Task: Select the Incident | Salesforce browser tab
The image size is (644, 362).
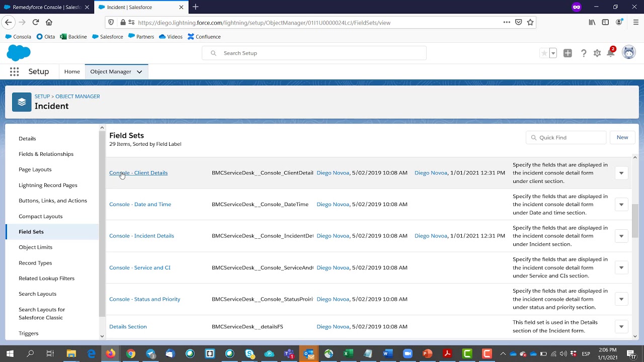Action: pos(141,7)
